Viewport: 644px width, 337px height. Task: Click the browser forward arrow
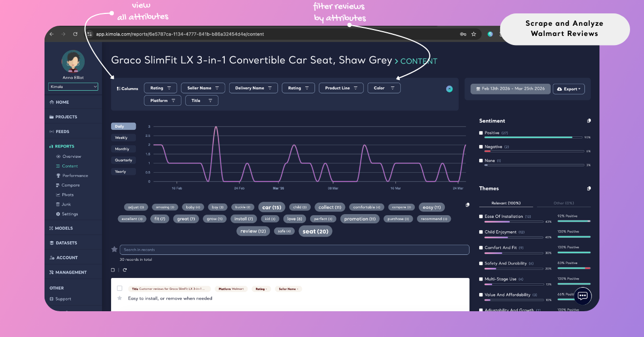click(63, 34)
